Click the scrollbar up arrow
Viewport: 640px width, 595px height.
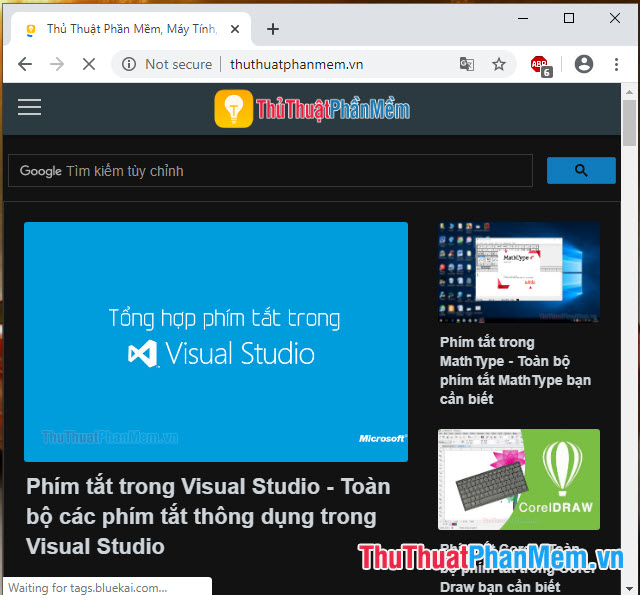(629, 92)
